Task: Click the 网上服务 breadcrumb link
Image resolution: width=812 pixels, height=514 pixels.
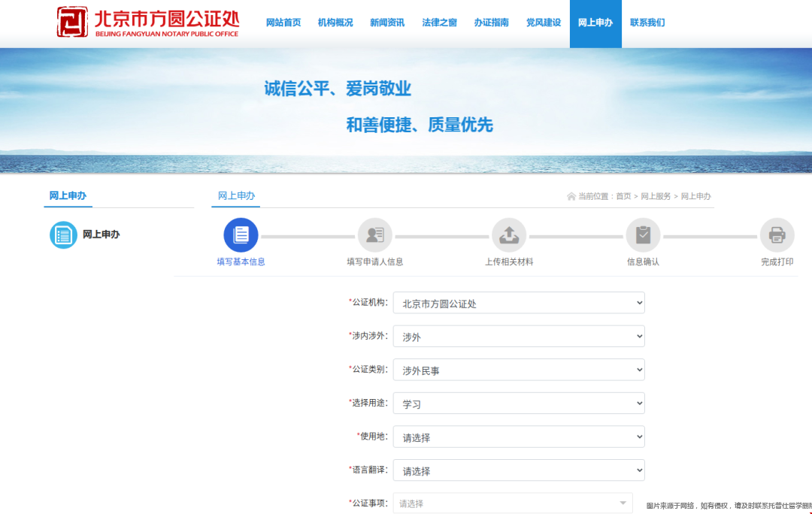Action: pyautogui.click(x=656, y=196)
